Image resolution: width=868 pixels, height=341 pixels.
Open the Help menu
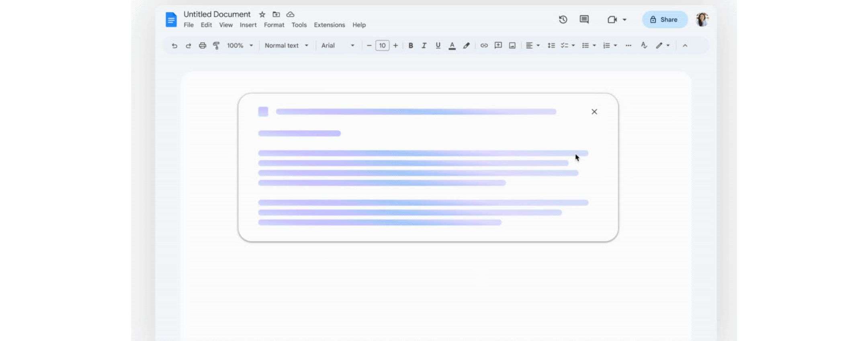point(359,25)
